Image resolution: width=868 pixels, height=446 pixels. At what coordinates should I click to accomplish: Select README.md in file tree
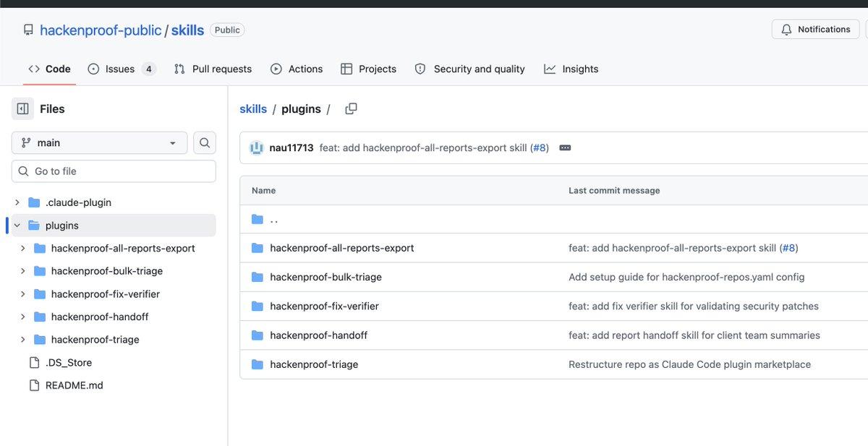point(75,385)
